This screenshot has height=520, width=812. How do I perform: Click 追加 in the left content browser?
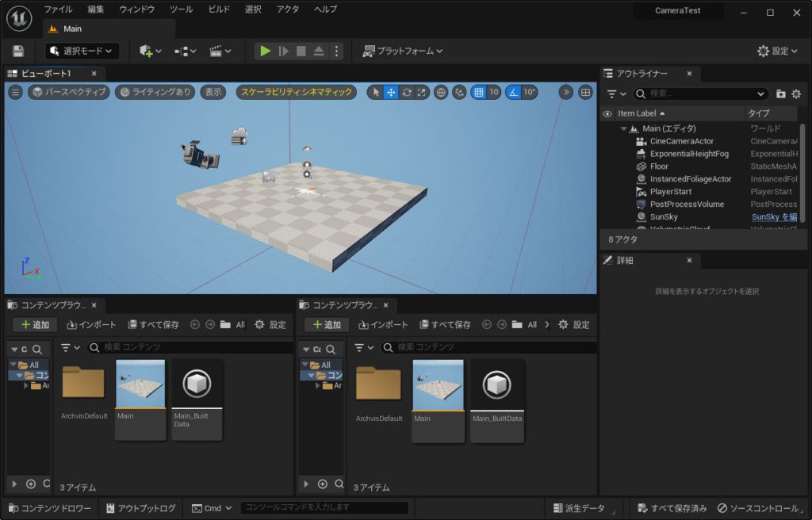coord(35,325)
